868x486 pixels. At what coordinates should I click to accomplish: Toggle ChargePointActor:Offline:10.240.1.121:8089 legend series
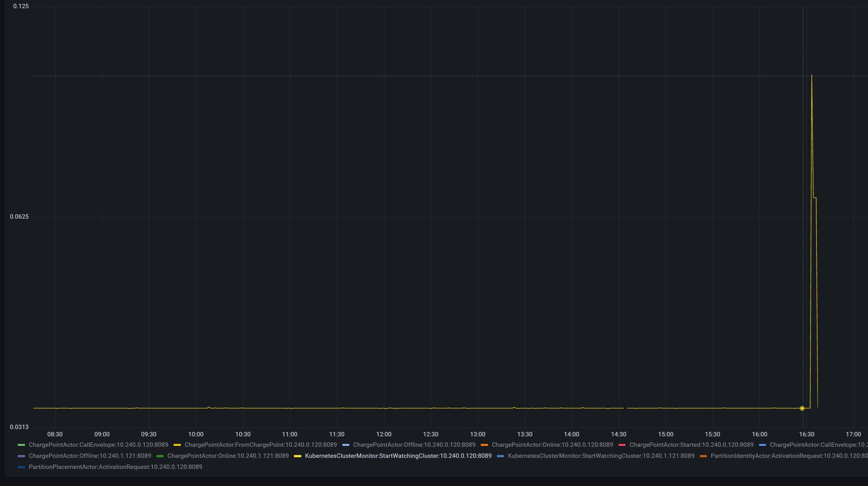click(x=90, y=456)
